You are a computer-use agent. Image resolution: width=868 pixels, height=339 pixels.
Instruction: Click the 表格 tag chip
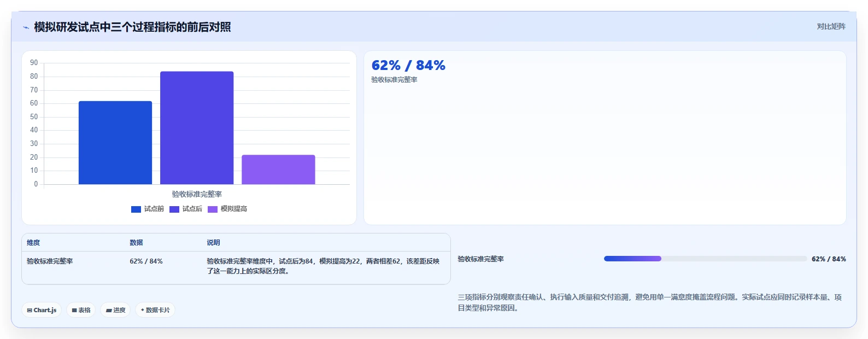[81, 310]
